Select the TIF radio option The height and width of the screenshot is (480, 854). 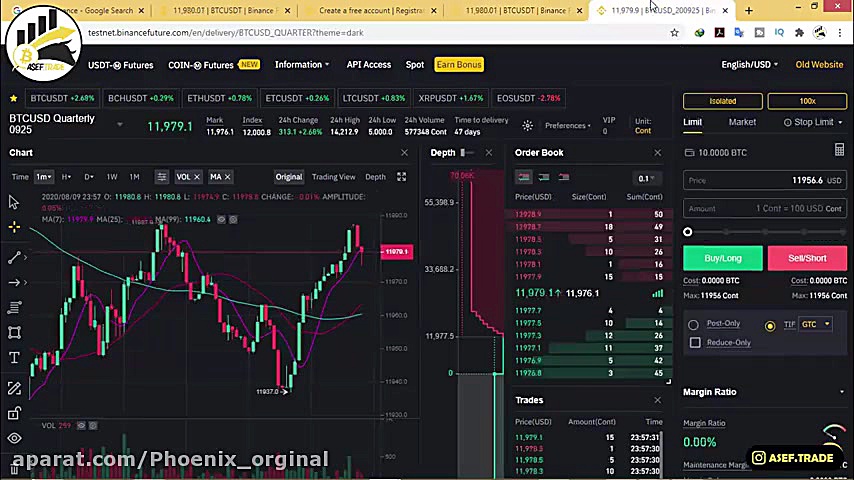pos(770,326)
